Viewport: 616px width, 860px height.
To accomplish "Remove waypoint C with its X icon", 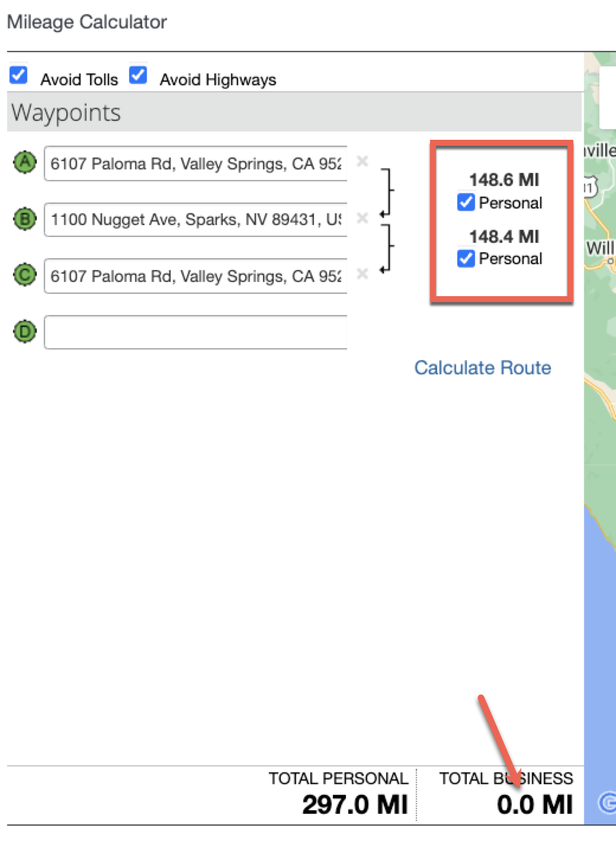I will [362, 274].
